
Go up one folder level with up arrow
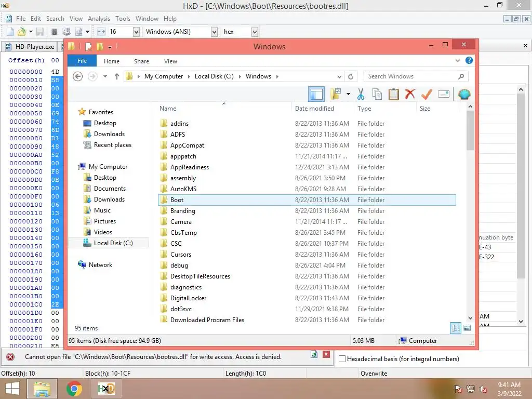117,76
